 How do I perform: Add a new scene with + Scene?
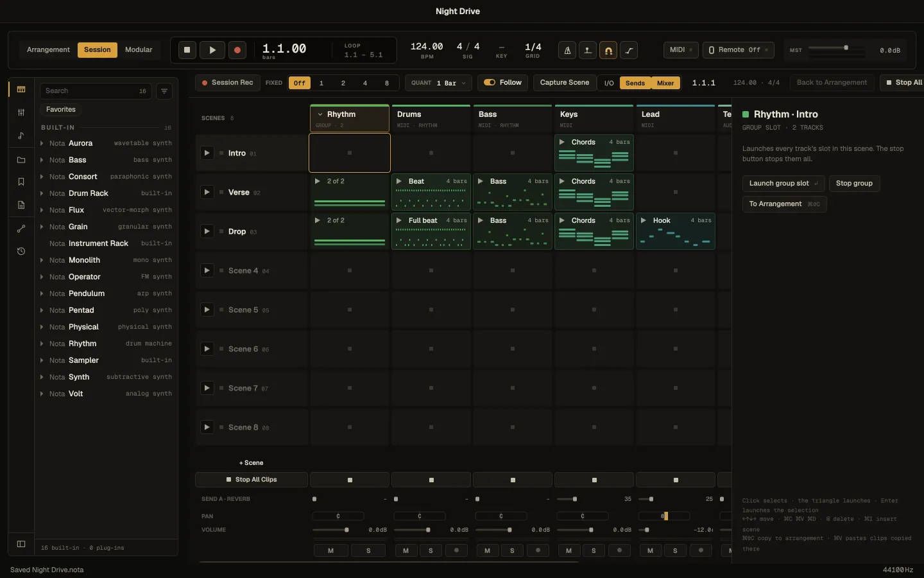[251, 462]
